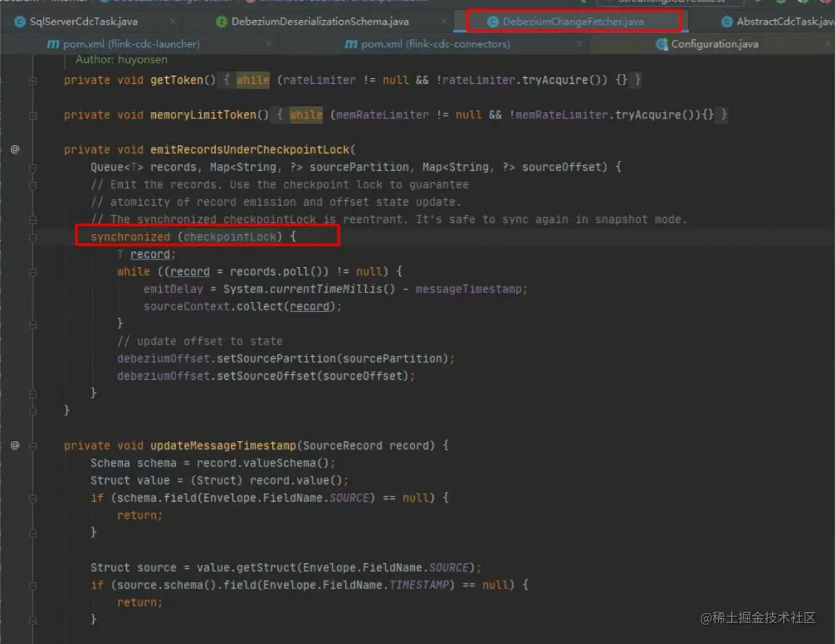Open pom.xml (flink-cdc-launcher) tab
The image size is (835, 644).
[x=131, y=44]
